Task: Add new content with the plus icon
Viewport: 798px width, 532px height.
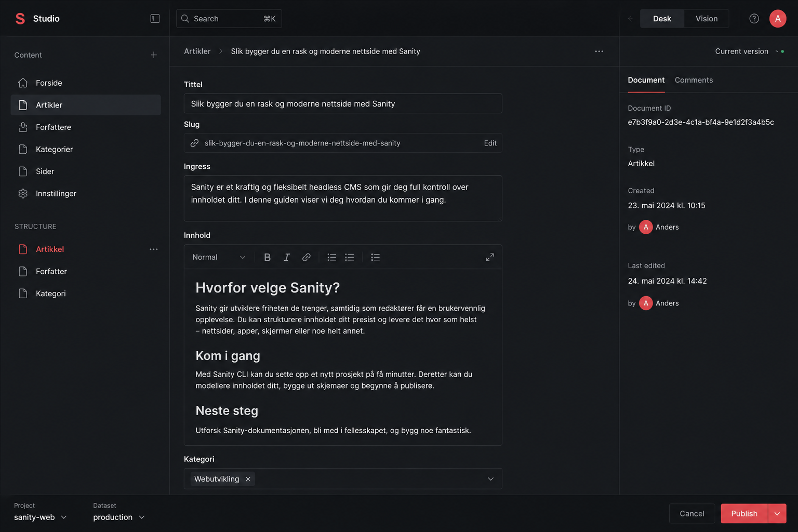Action: click(x=154, y=55)
